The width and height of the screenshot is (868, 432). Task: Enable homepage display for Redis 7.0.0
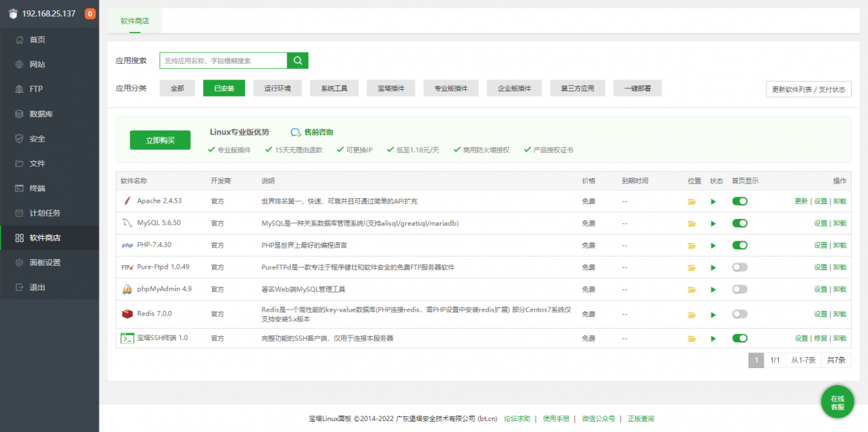pos(740,314)
